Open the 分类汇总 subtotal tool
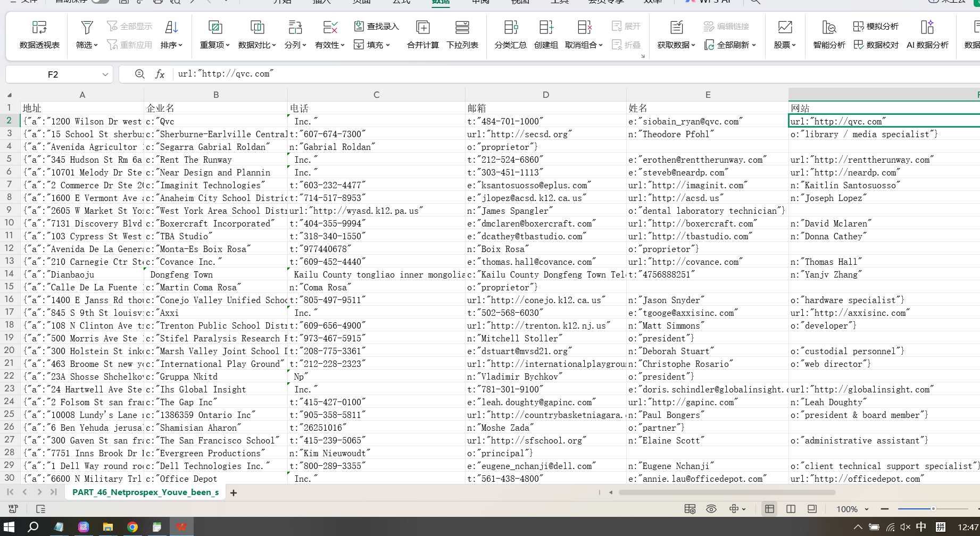980x536 pixels. (x=511, y=35)
